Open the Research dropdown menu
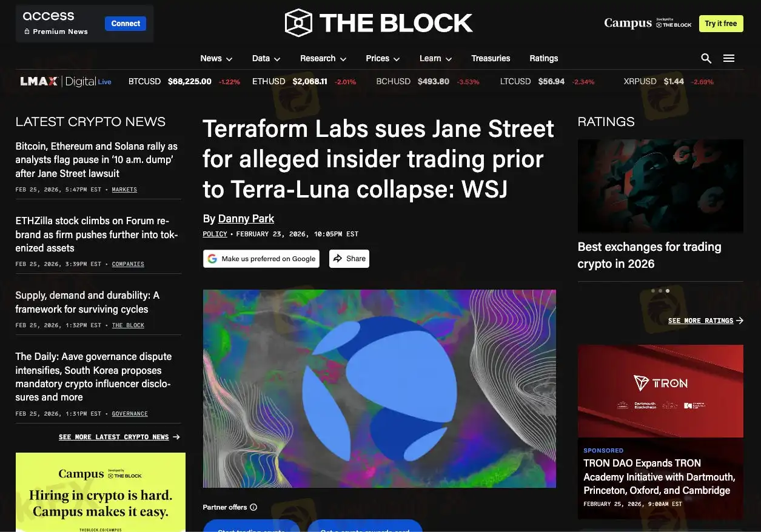This screenshot has width=761, height=532. (x=323, y=58)
